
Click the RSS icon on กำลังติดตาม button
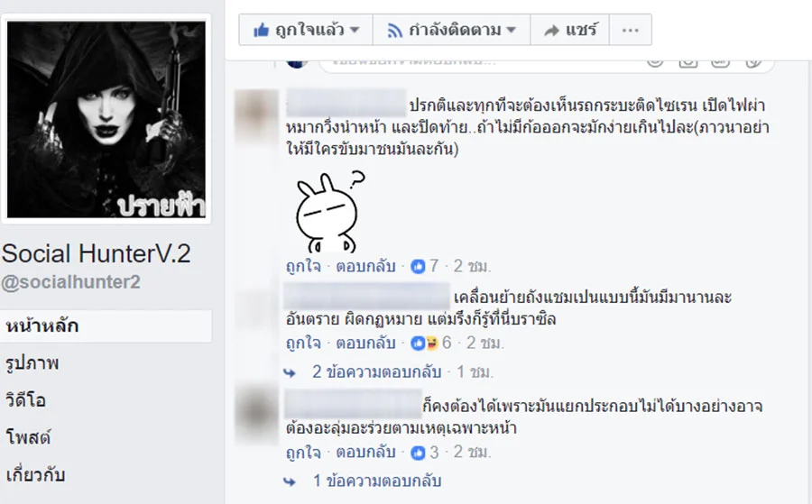395,31
